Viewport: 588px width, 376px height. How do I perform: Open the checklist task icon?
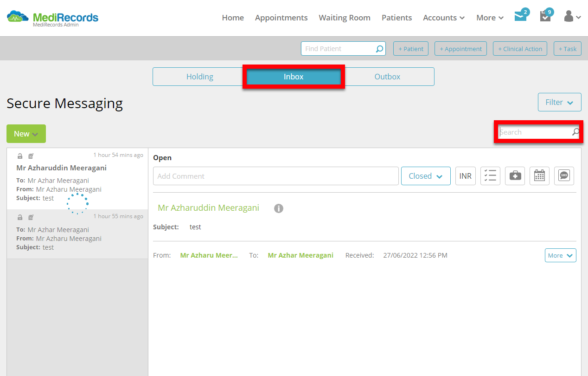[x=490, y=176]
